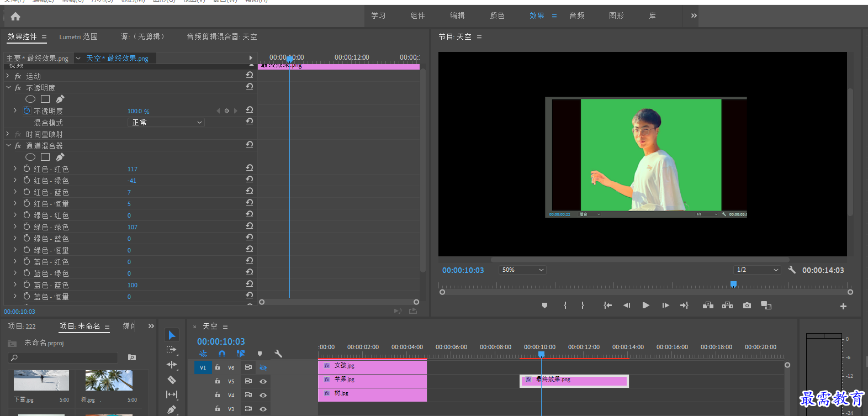Select the 下雪.jpg thumbnail in project
868x416 pixels.
[41, 380]
